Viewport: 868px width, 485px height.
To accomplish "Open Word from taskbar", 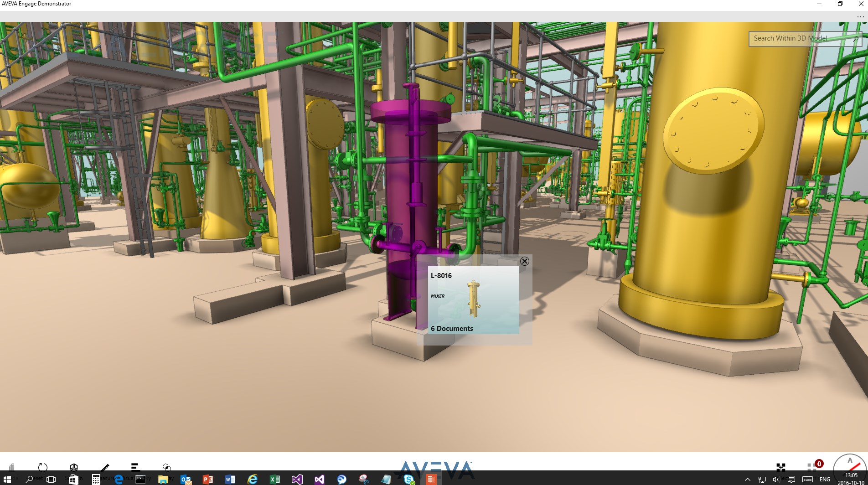I will pyautogui.click(x=230, y=479).
